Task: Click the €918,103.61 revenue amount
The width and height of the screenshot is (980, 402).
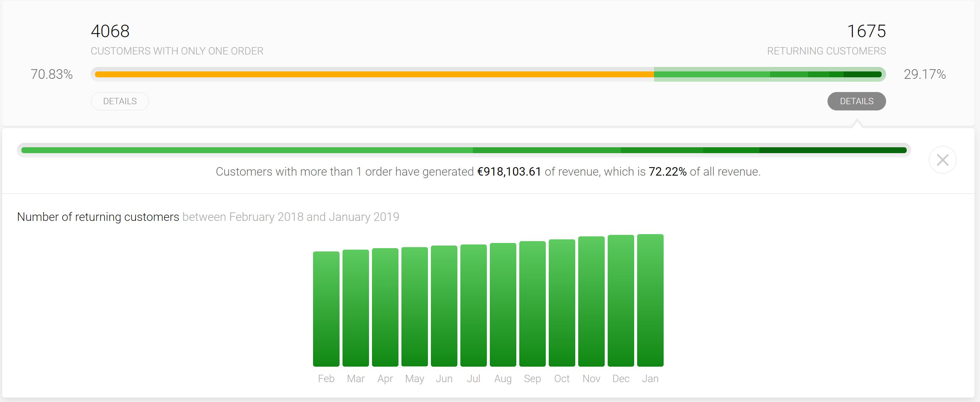Action: (x=509, y=172)
